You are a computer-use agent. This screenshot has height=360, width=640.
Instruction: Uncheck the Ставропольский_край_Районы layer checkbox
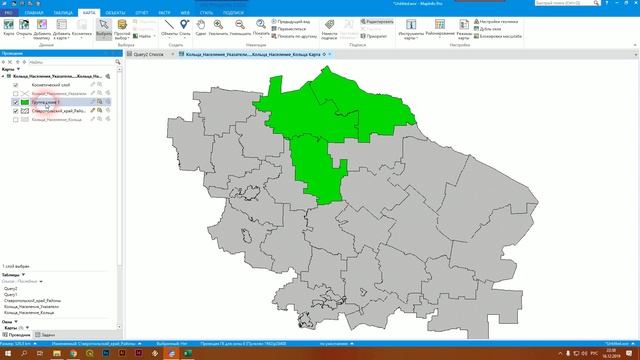(16, 111)
